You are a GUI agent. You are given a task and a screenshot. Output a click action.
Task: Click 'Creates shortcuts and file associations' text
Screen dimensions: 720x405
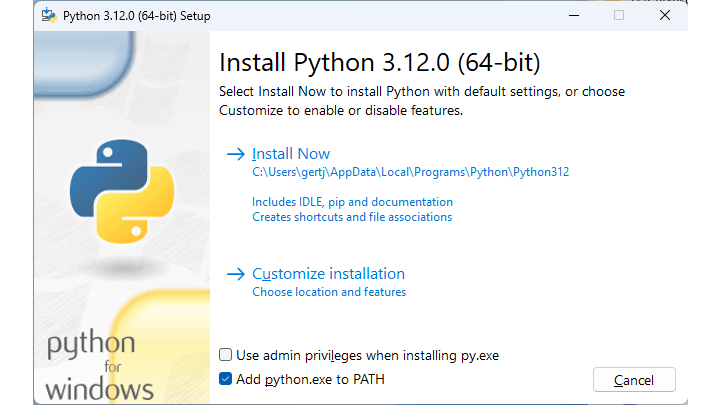pyautogui.click(x=352, y=217)
